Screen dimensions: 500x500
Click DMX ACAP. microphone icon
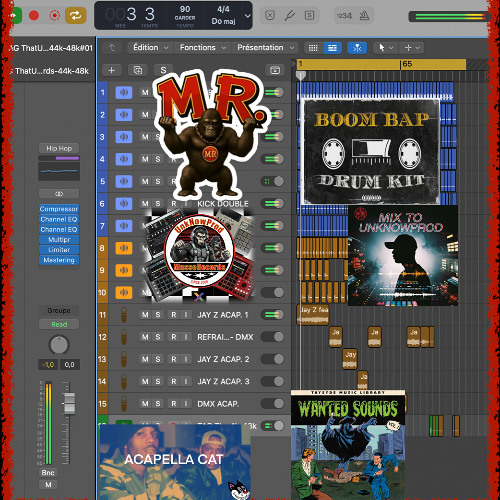click(124, 404)
